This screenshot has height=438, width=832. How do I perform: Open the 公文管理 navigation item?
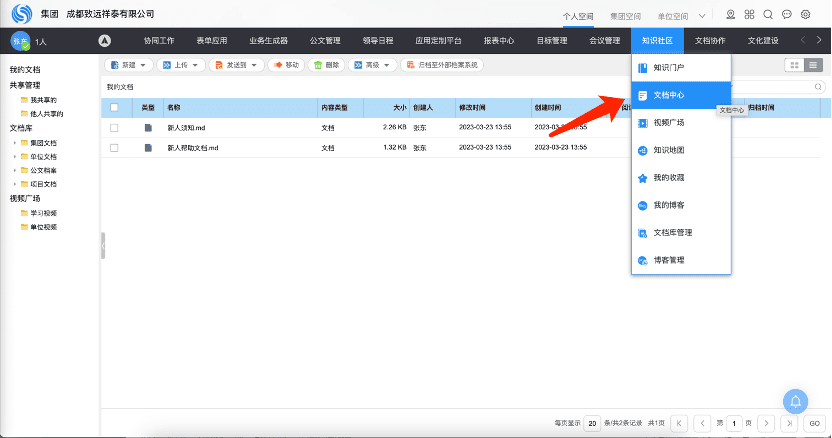(x=325, y=41)
